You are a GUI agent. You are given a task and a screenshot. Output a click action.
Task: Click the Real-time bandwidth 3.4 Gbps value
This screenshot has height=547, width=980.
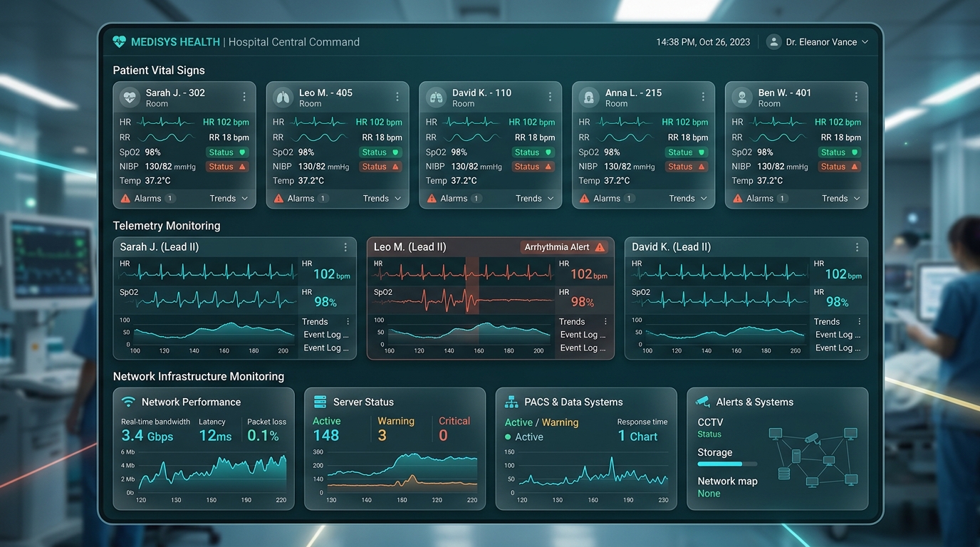coord(147,436)
